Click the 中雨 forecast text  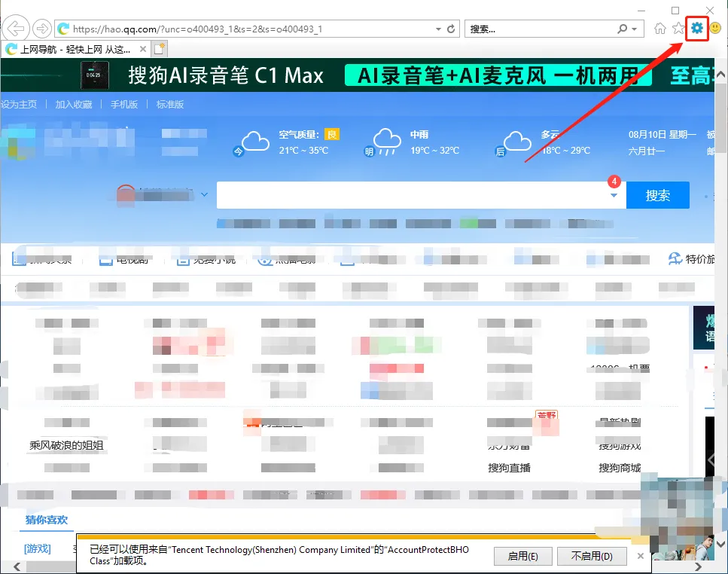(419, 134)
